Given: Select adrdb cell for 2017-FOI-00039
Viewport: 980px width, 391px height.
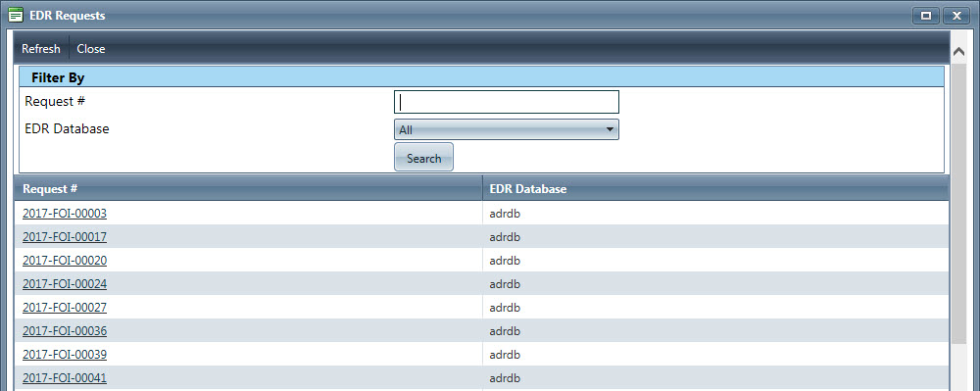Looking at the screenshot, I should 715,355.
